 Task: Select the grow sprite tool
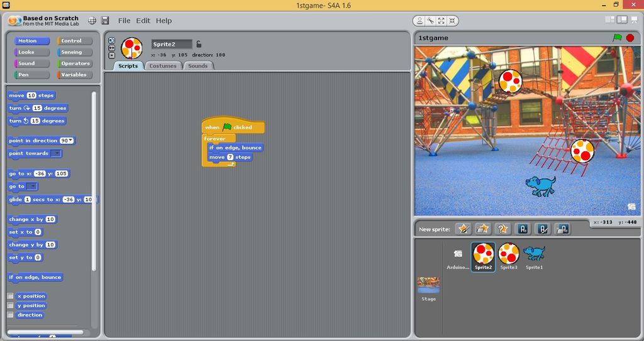[441, 21]
